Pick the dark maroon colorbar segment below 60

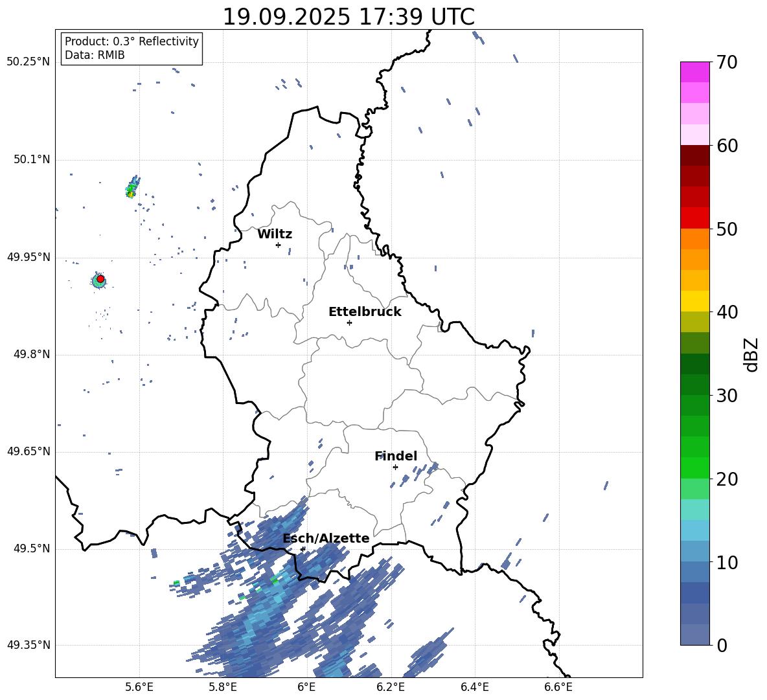[695, 155]
